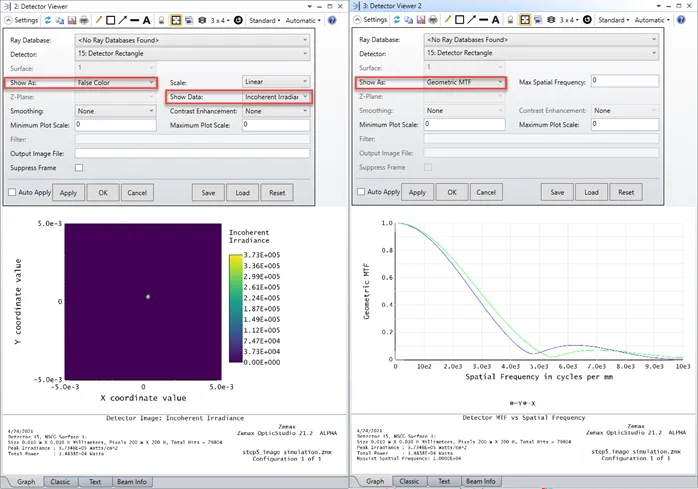
Task: Click the Max Spatial Frequency input field
Action: 624,81
